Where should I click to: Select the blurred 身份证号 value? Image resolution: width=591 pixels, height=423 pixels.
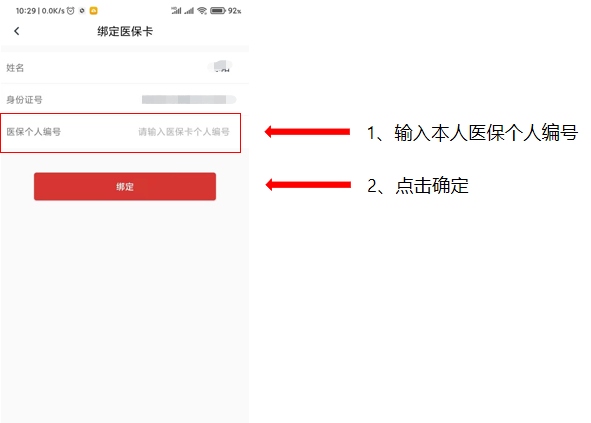[189, 100]
